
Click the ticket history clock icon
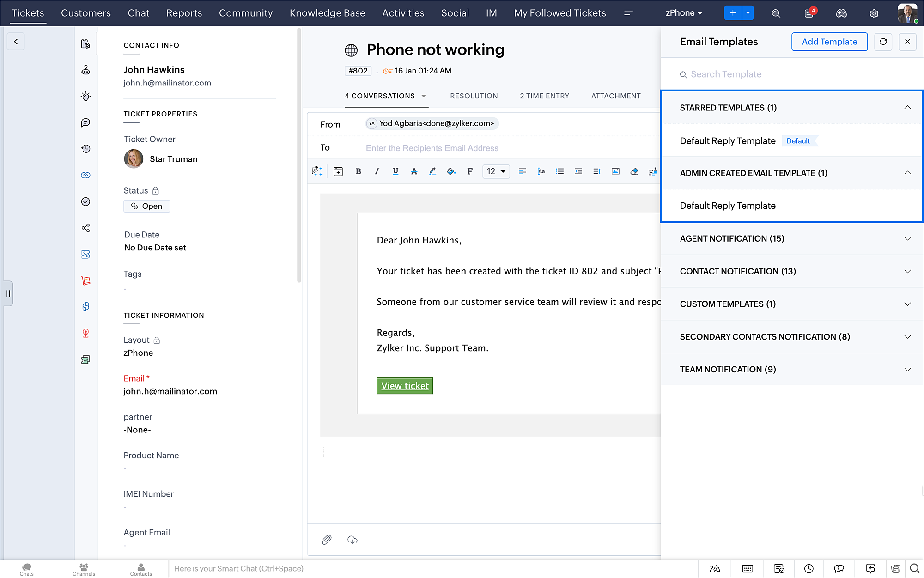85,149
